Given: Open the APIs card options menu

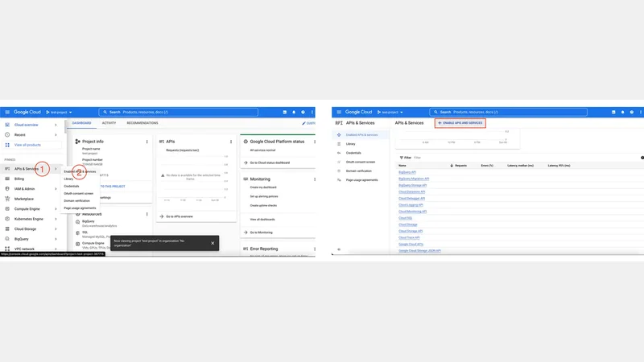Looking at the screenshot, I should tap(231, 142).
